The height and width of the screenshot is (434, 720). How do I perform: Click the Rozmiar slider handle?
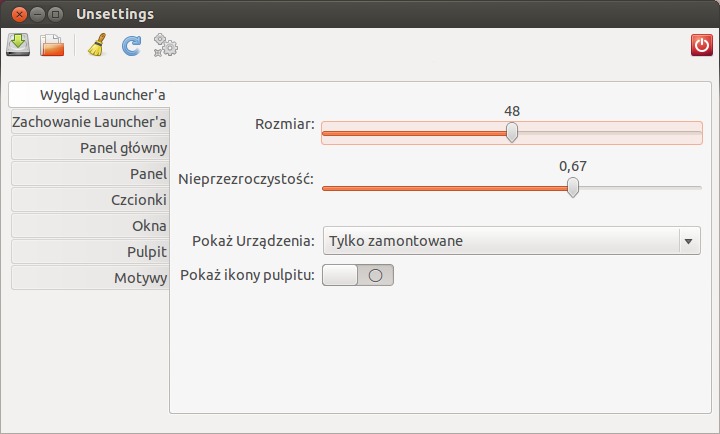(512, 132)
